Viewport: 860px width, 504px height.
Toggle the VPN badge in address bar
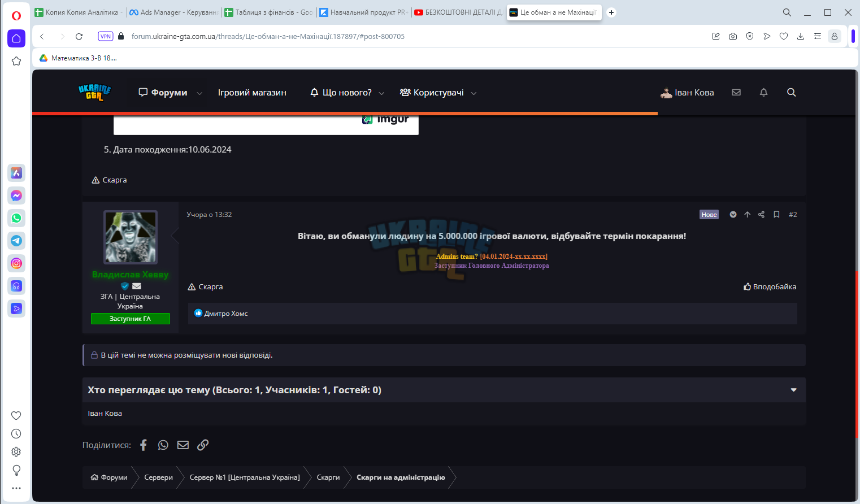point(106,36)
